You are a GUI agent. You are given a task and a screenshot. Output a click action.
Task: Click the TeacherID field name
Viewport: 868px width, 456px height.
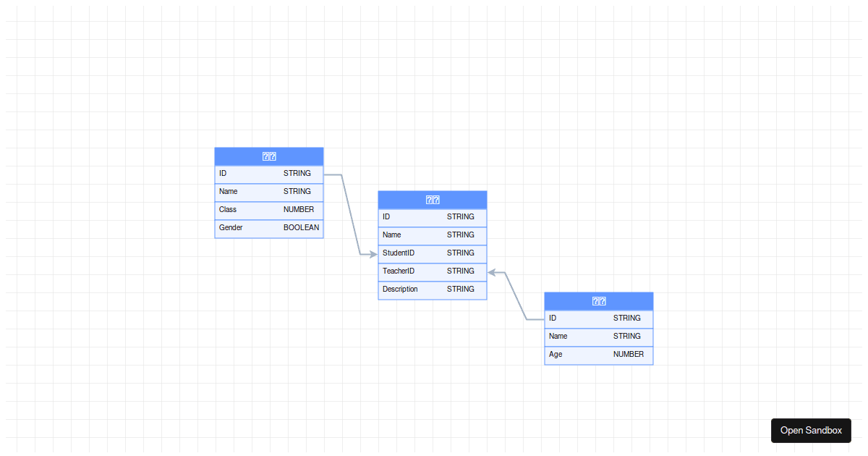pos(399,271)
